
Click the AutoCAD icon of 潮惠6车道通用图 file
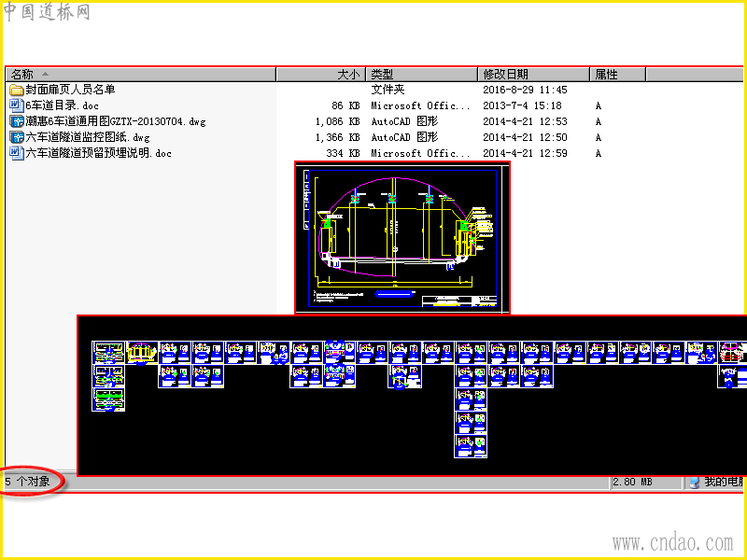[17, 121]
